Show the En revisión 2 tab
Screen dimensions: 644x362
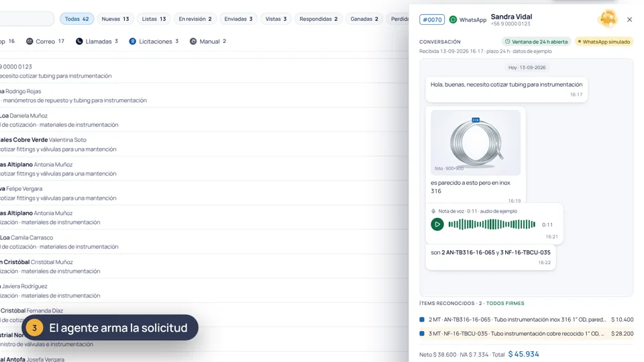pyautogui.click(x=195, y=19)
